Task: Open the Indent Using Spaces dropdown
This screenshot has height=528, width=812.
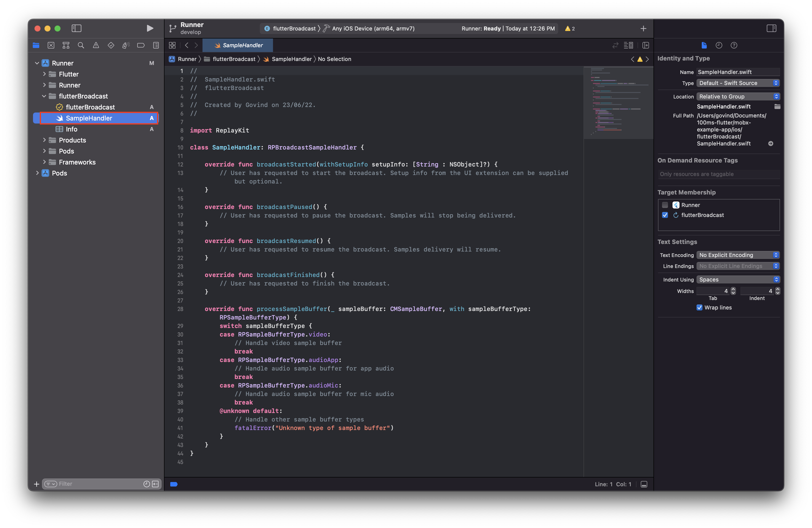Action: (x=738, y=279)
